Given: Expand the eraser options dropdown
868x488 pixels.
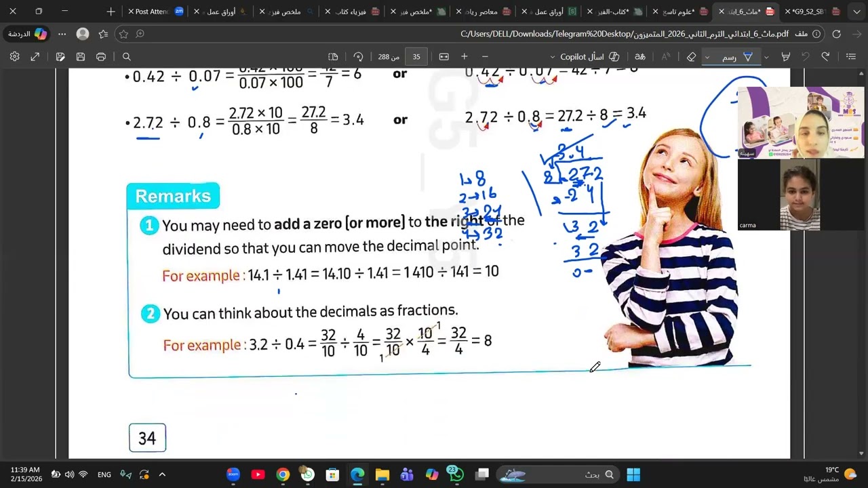Looking at the screenshot, I should [x=707, y=57].
